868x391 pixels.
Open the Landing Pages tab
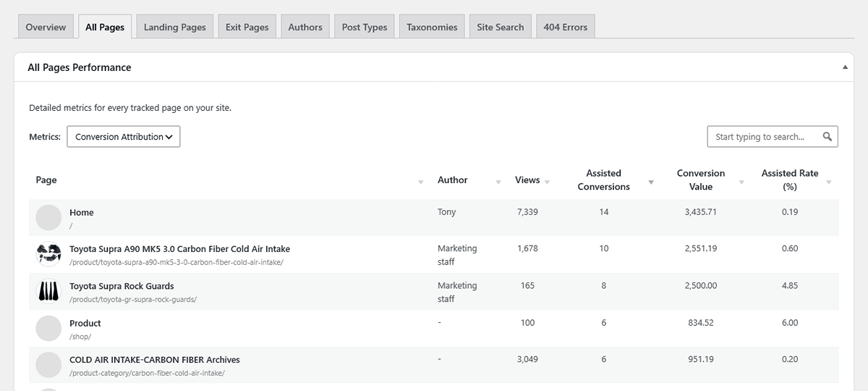(x=175, y=27)
